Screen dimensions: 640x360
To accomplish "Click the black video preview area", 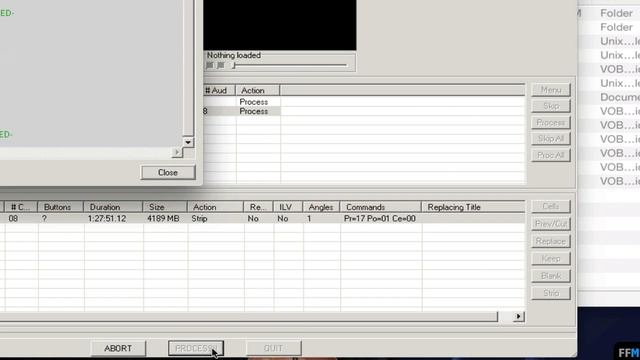I will 280,25.
